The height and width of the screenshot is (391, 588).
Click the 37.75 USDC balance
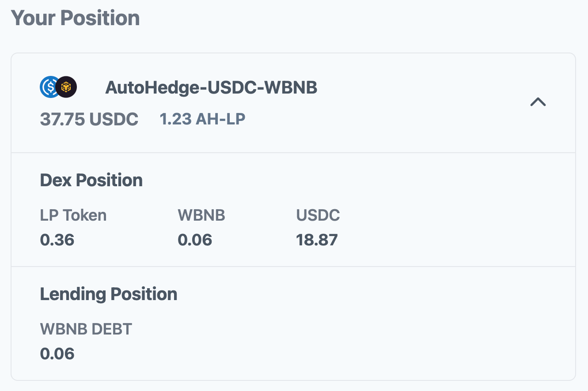click(x=89, y=119)
